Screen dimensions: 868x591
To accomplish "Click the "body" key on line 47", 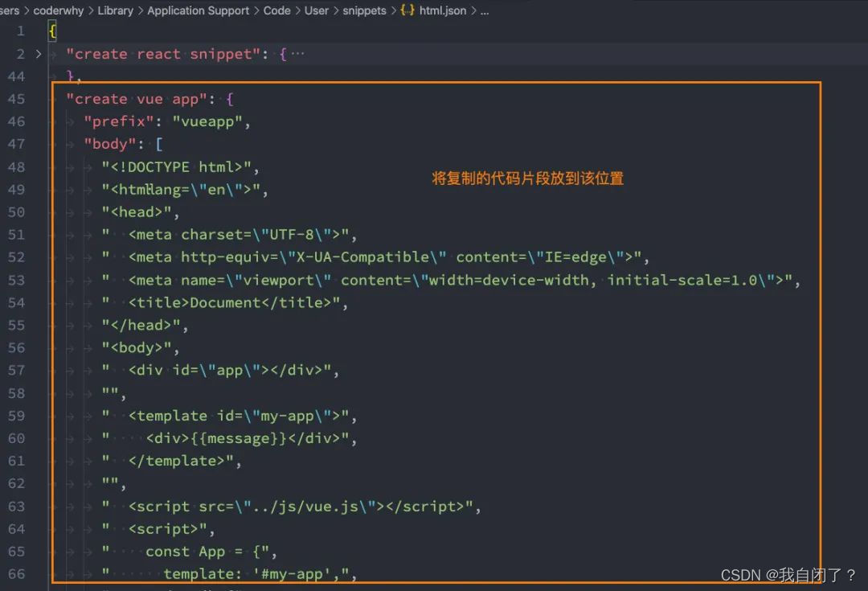I will (110, 144).
